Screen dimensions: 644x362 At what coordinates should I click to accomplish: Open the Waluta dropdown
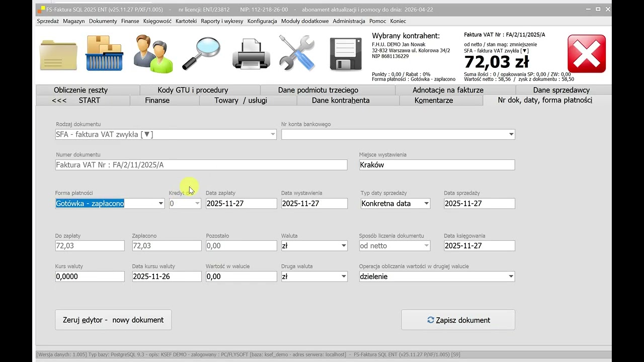pos(344,246)
